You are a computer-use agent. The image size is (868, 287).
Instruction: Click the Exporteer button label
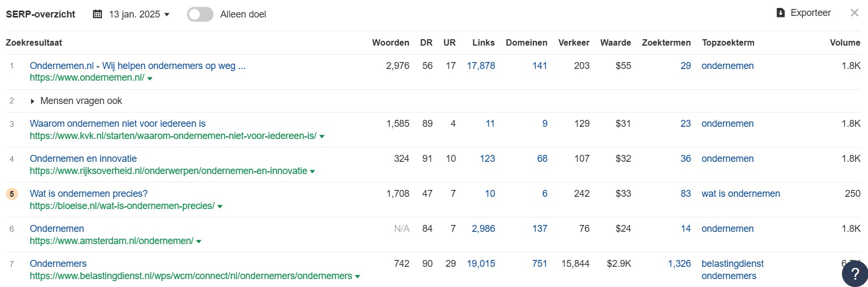pyautogui.click(x=811, y=13)
